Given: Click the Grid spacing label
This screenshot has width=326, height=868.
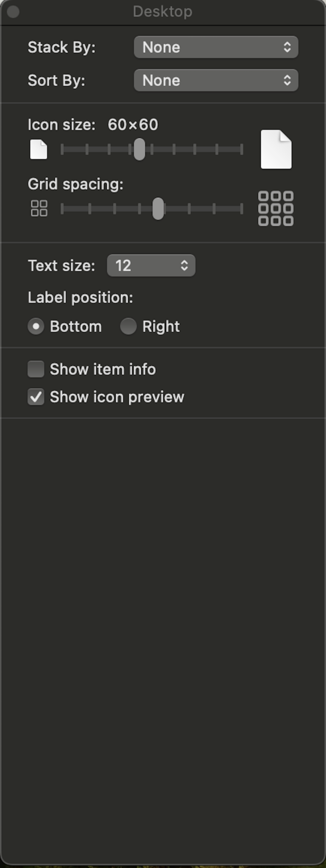Looking at the screenshot, I should point(75,184).
